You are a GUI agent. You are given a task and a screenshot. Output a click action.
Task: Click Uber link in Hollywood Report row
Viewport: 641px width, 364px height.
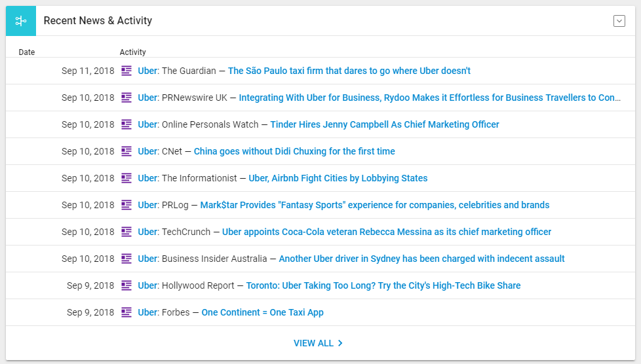(147, 285)
